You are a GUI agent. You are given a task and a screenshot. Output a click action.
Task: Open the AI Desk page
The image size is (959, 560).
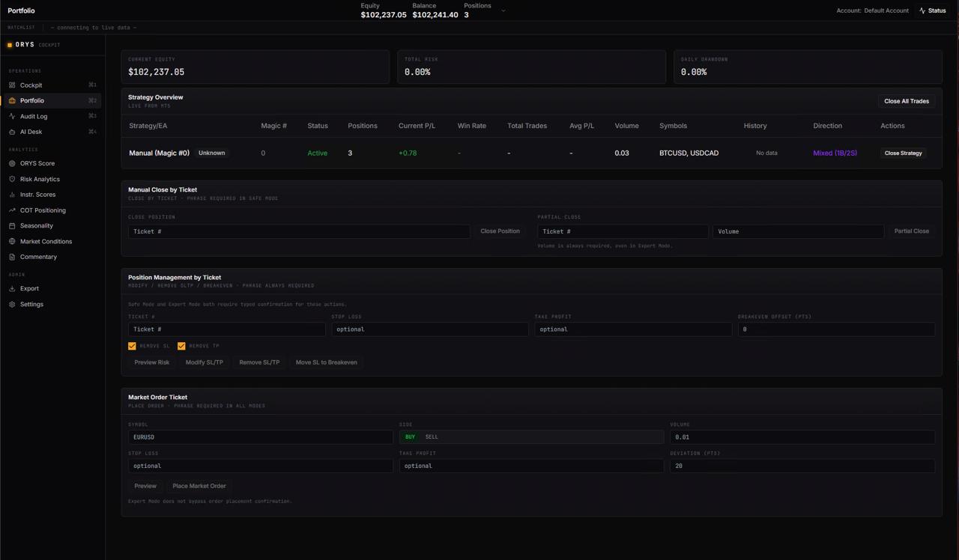pos(52,132)
